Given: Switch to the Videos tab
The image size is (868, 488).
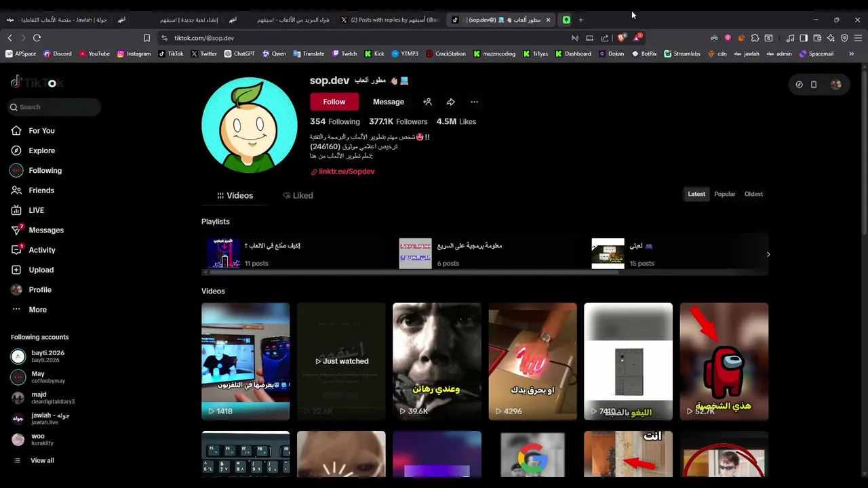Looking at the screenshot, I should 235,195.
